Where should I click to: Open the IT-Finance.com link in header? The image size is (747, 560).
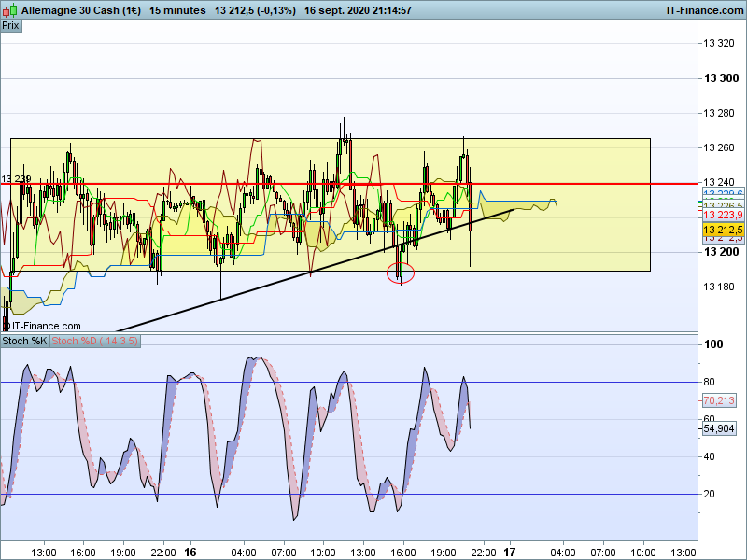pos(705,10)
